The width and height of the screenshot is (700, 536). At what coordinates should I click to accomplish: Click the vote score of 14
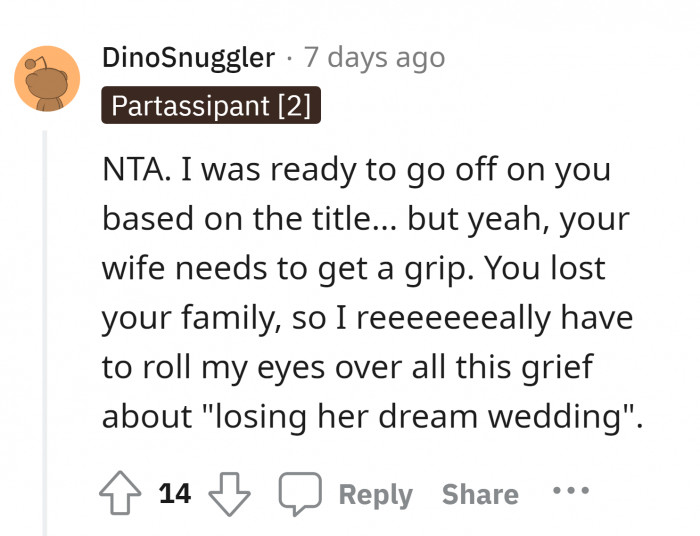pos(173,494)
